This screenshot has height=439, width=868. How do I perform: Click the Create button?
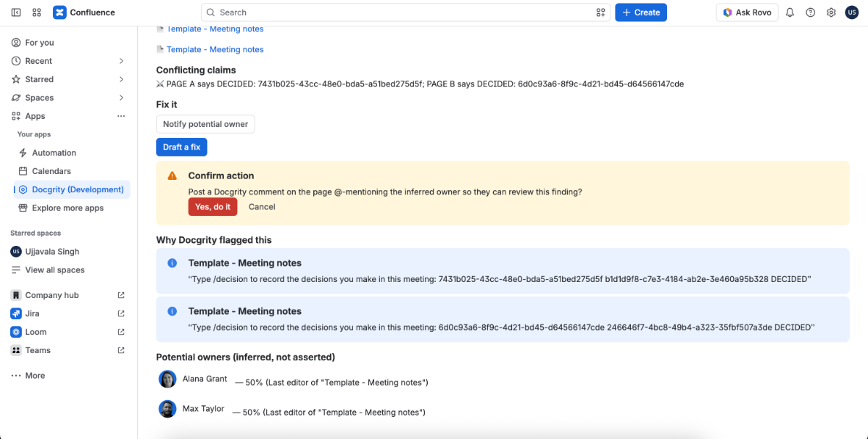(641, 12)
